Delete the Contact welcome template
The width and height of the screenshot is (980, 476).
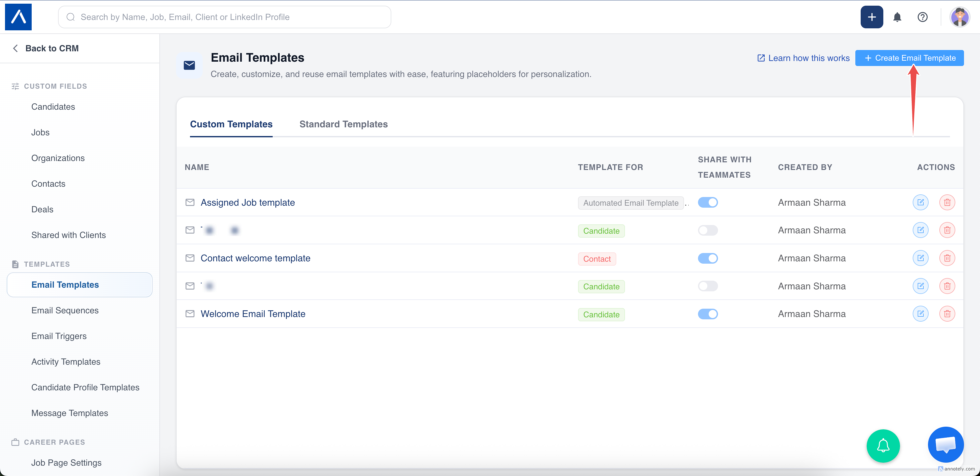coord(947,258)
